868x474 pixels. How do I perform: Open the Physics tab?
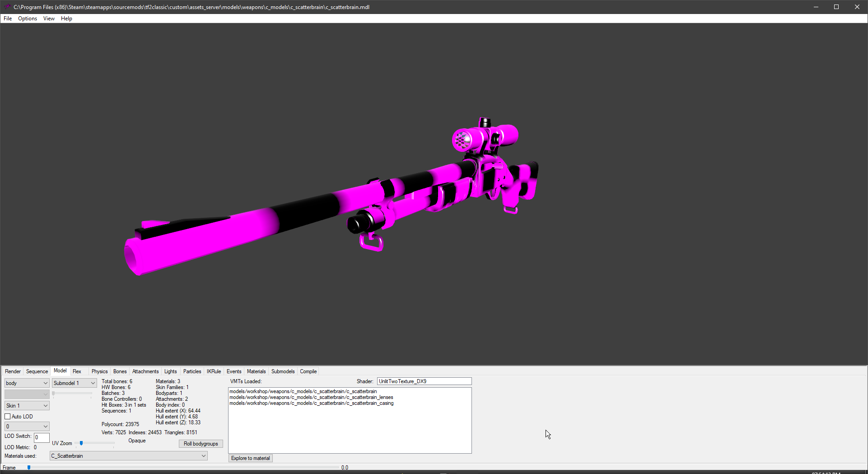[x=99, y=371]
